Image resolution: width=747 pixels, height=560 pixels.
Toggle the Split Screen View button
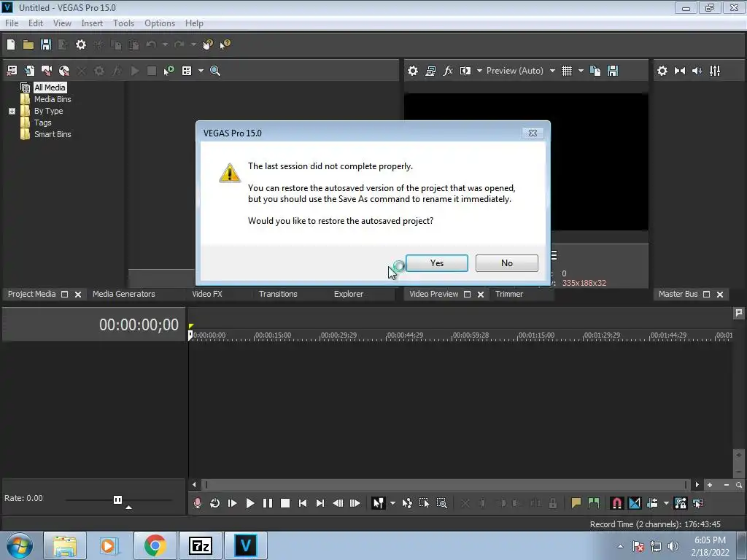tap(465, 71)
